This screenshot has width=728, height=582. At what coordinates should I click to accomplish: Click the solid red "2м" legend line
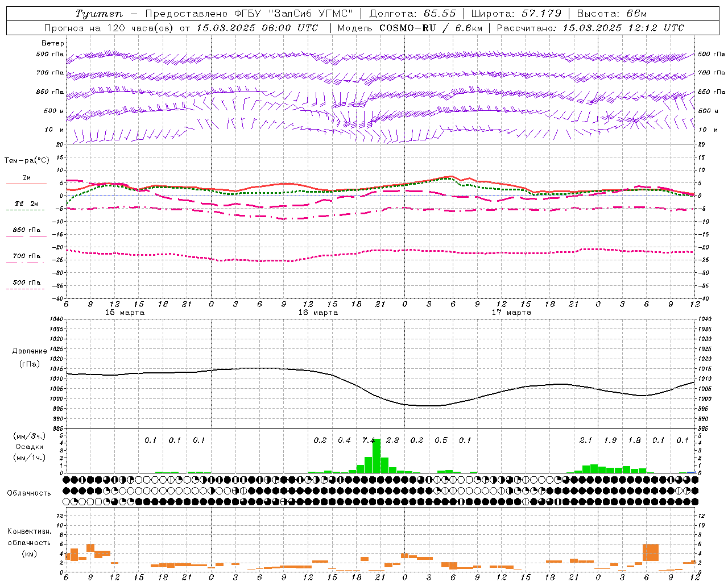(x=26, y=184)
